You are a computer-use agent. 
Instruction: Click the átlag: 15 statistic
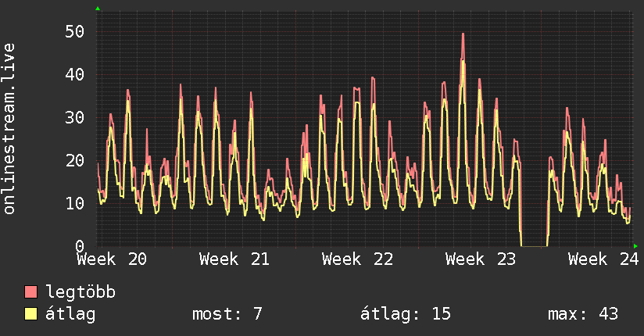[406, 314]
